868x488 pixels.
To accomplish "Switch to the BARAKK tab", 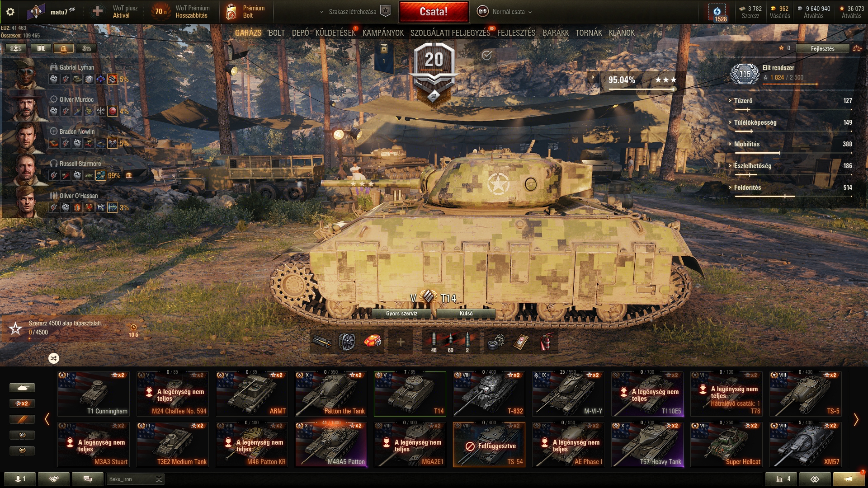I will click(556, 33).
